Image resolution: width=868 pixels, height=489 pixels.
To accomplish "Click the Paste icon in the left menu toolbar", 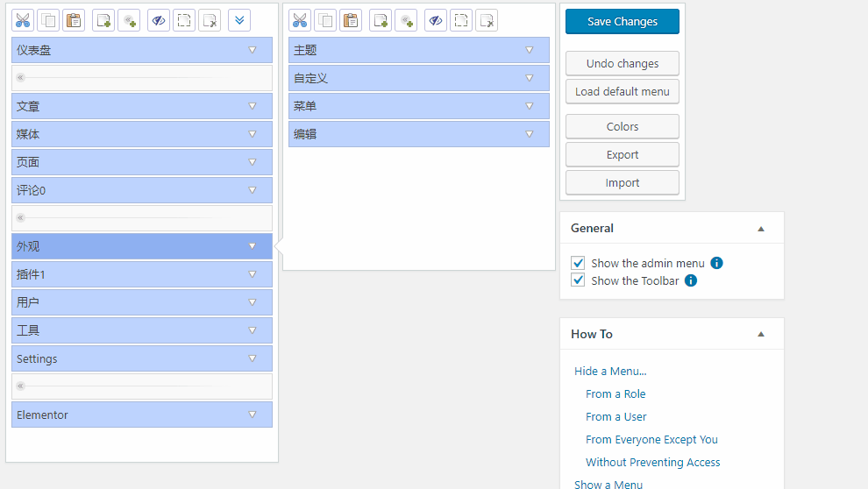I will (74, 21).
